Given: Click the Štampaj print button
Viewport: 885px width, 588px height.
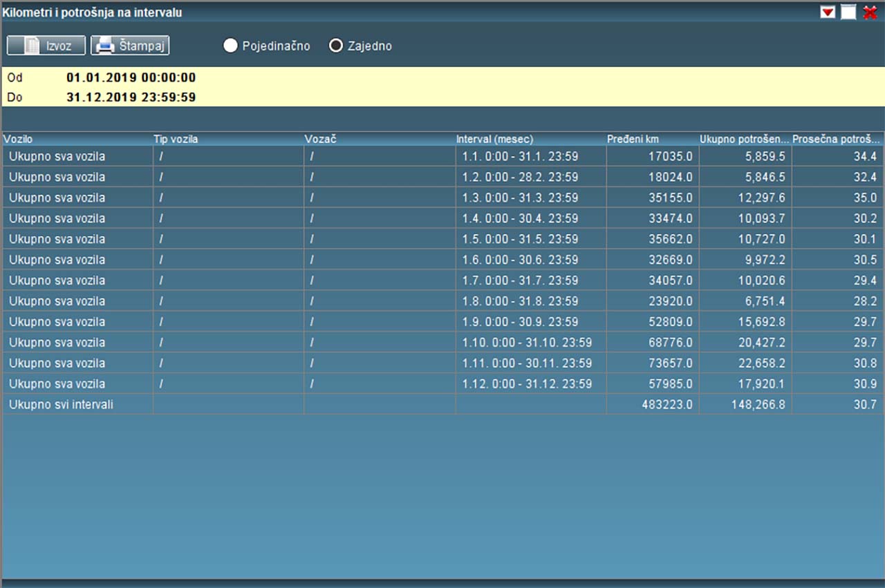Looking at the screenshot, I should 130,46.
